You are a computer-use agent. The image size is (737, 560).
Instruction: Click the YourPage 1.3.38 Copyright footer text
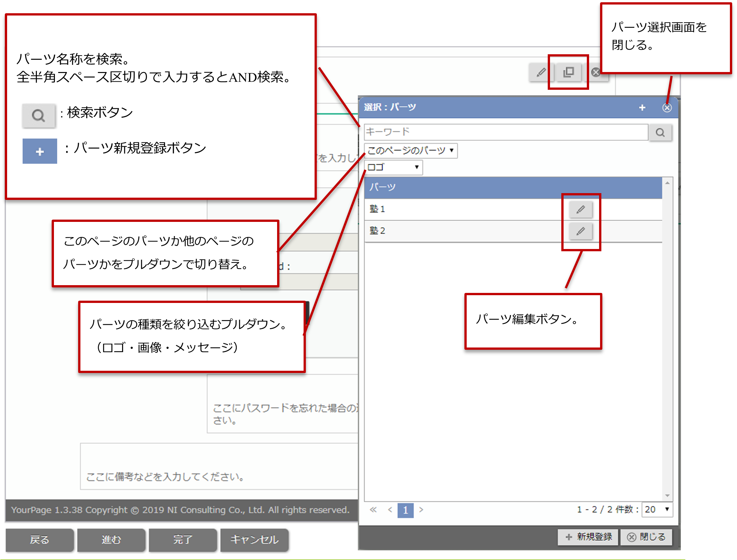pyautogui.click(x=180, y=510)
